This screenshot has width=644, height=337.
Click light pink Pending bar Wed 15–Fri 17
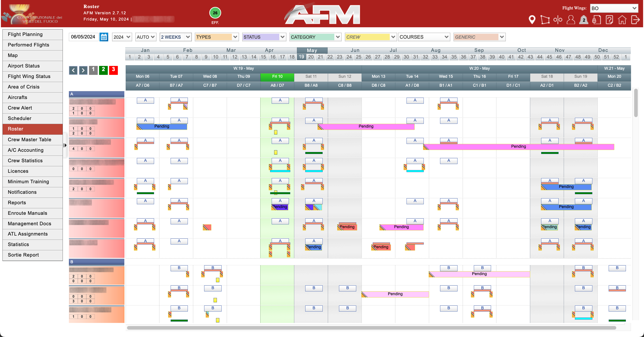[x=479, y=274]
